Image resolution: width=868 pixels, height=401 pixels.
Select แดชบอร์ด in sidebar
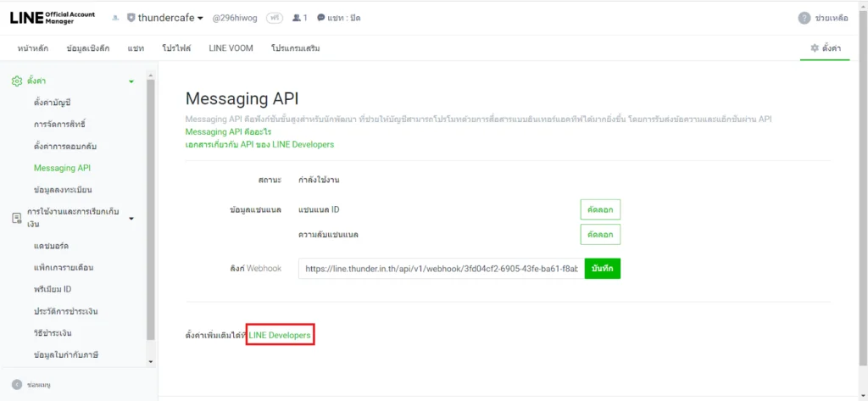51,245
